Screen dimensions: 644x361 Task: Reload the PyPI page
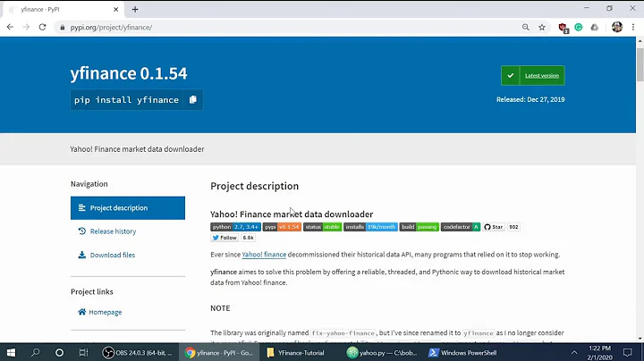pyautogui.click(x=42, y=27)
